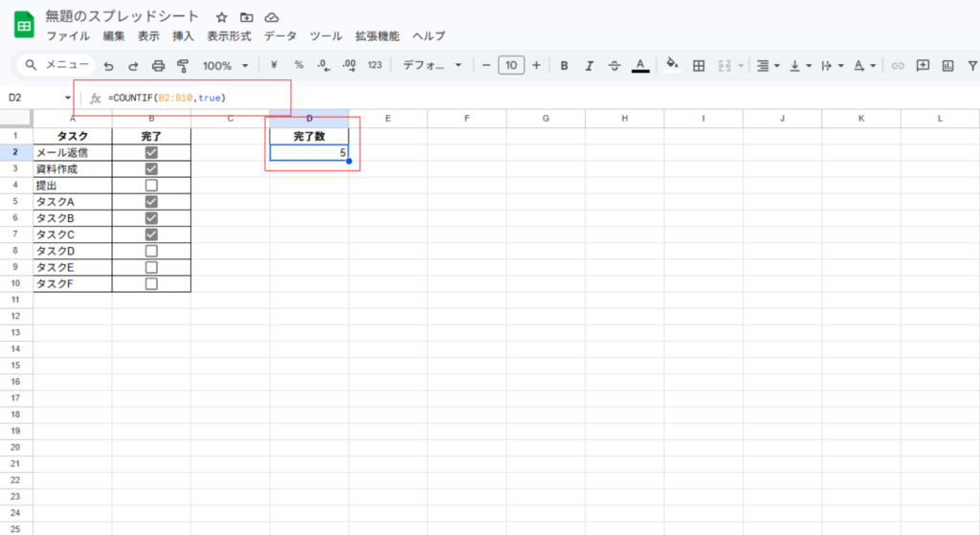Star this spreadsheet

[221, 17]
